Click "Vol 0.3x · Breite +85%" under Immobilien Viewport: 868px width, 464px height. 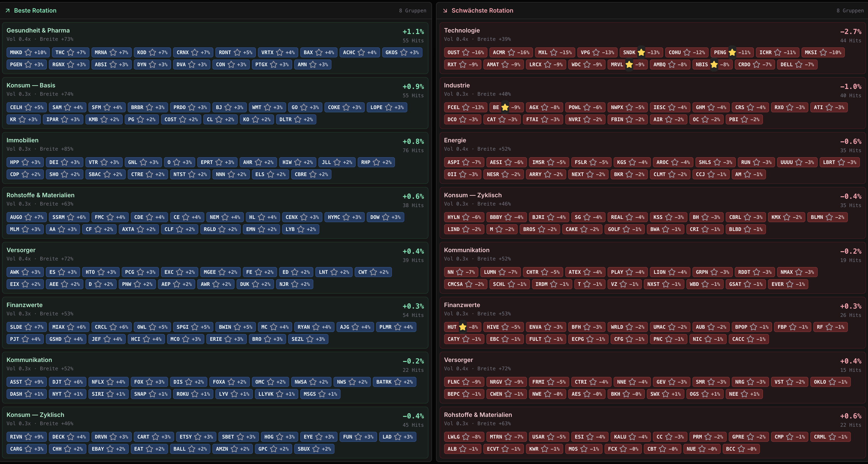tap(40, 149)
